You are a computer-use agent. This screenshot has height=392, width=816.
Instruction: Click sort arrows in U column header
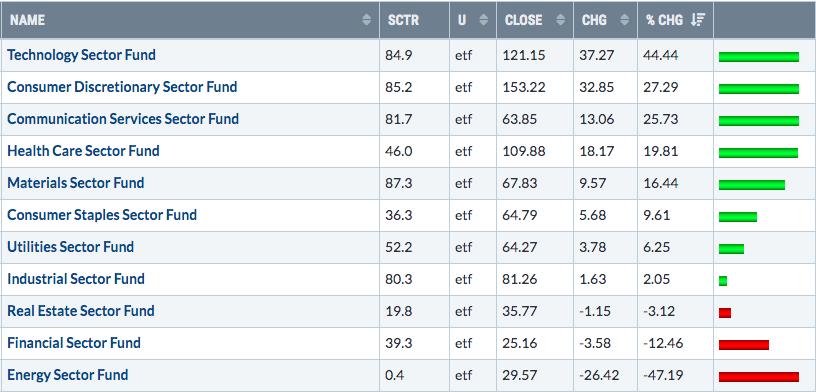[x=483, y=20]
